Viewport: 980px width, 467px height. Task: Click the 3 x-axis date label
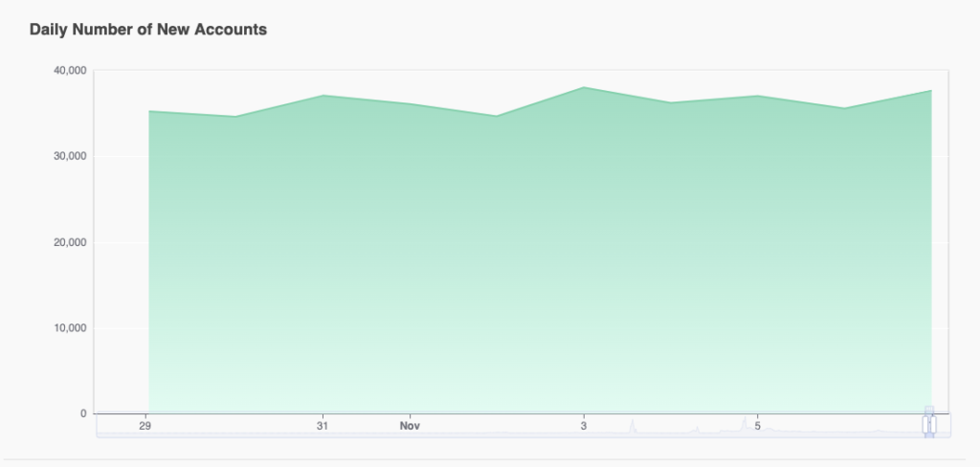coord(584,426)
